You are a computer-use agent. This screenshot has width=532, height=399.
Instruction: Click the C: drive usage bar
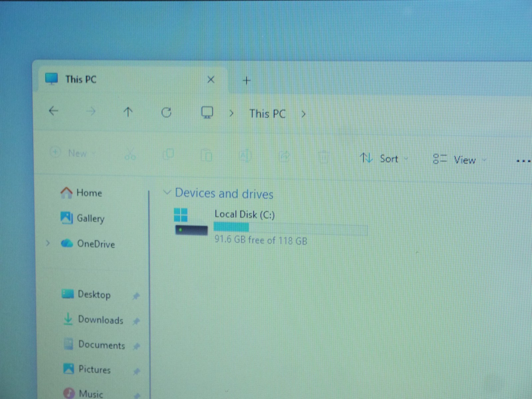click(x=291, y=228)
